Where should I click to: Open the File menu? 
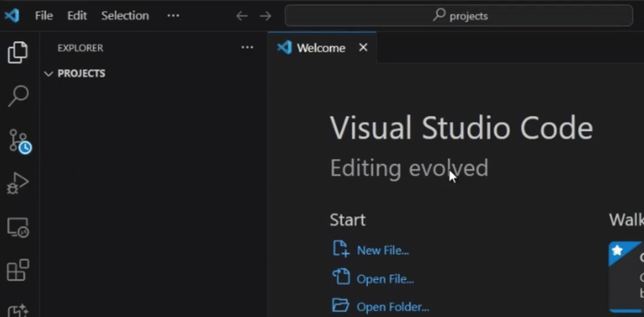click(x=44, y=15)
